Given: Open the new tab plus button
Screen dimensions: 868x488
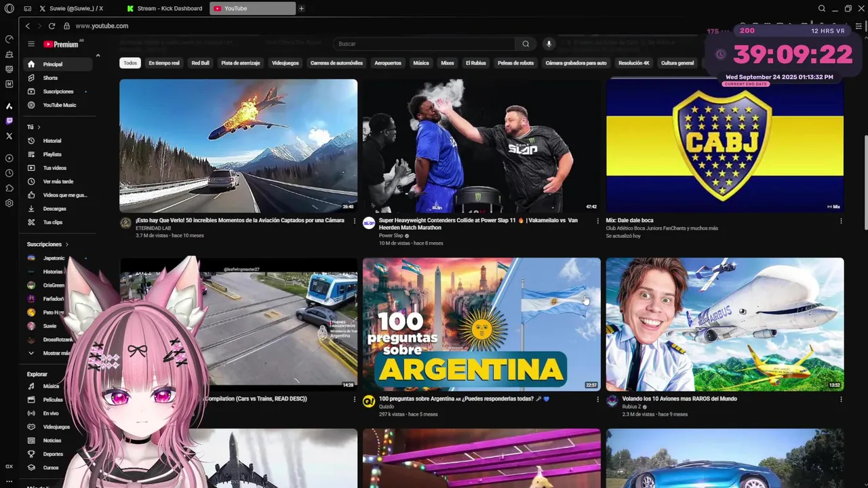Looking at the screenshot, I should click(x=301, y=9).
